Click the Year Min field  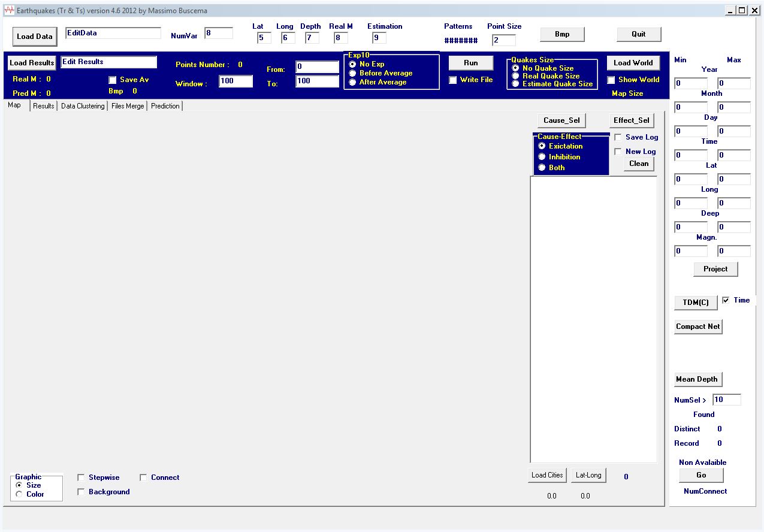coord(691,83)
